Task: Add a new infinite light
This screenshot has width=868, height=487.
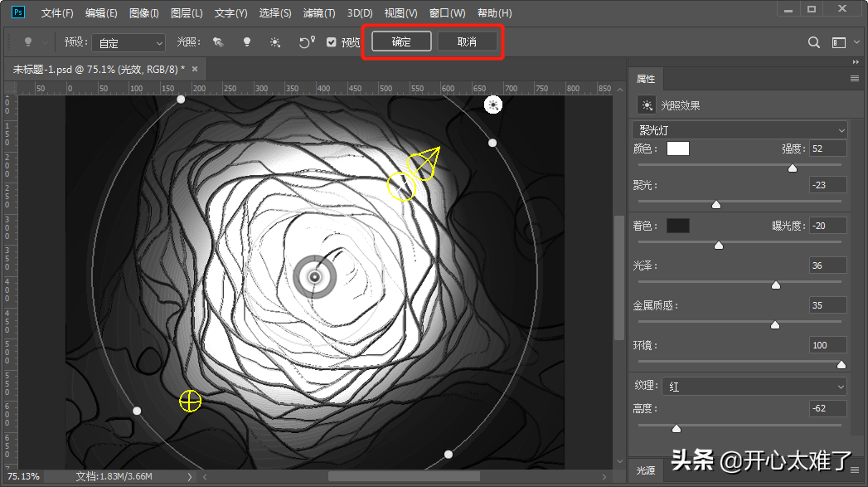Action: click(x=275, y=42)
